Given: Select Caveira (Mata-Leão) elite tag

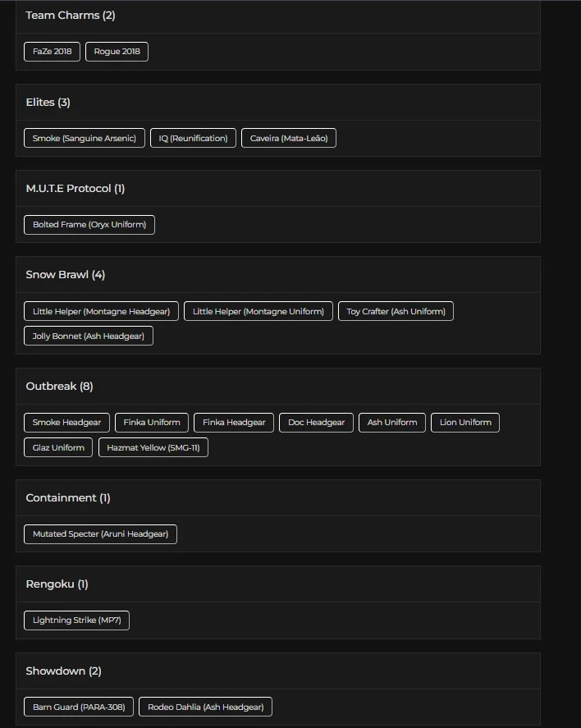Looking at the screenshot, I should click(x=289, y=138).
